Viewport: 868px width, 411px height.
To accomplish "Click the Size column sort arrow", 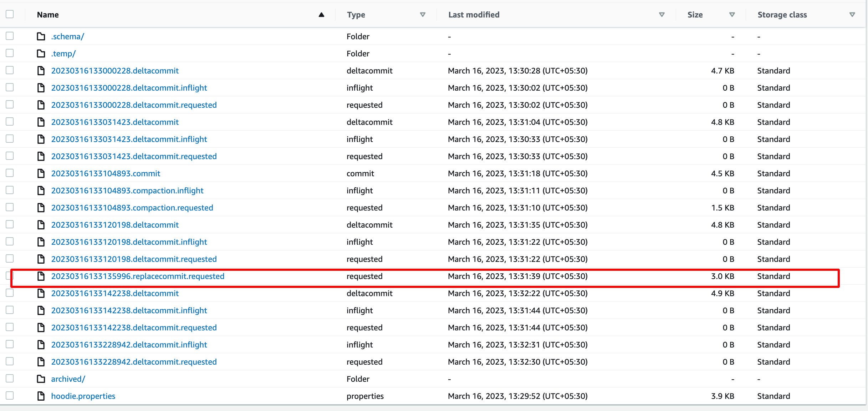I will coord(732,15).
